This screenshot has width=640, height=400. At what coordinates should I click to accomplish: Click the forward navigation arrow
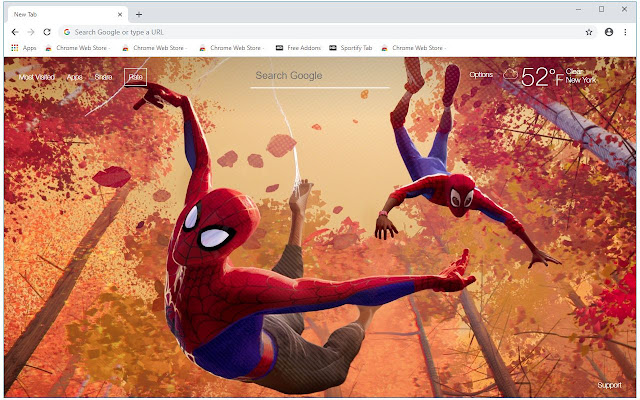31,32
